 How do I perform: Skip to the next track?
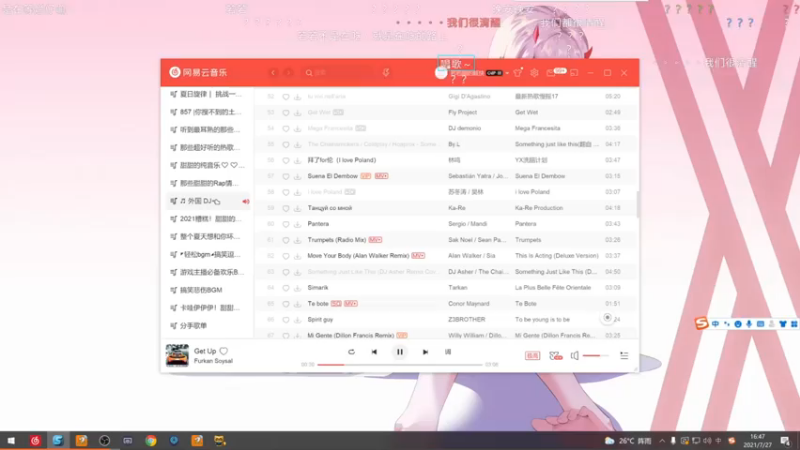(x=425, y=352)
